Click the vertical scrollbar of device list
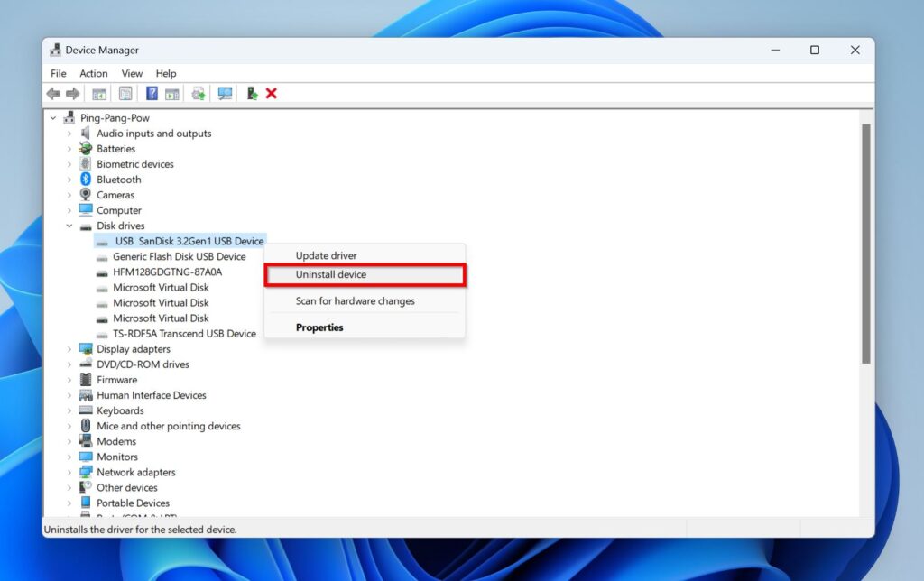This screenshot has width=924, height=581. (x=866, y=244)
